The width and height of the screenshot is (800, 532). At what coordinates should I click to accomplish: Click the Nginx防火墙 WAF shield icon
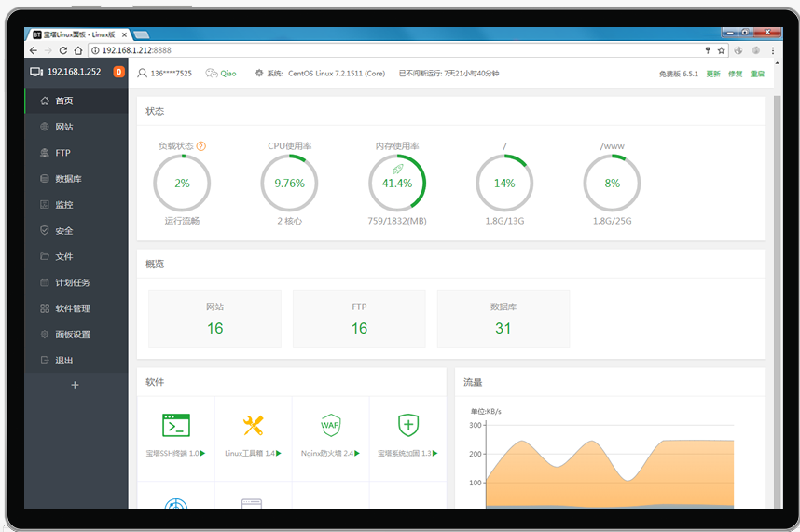330,426
